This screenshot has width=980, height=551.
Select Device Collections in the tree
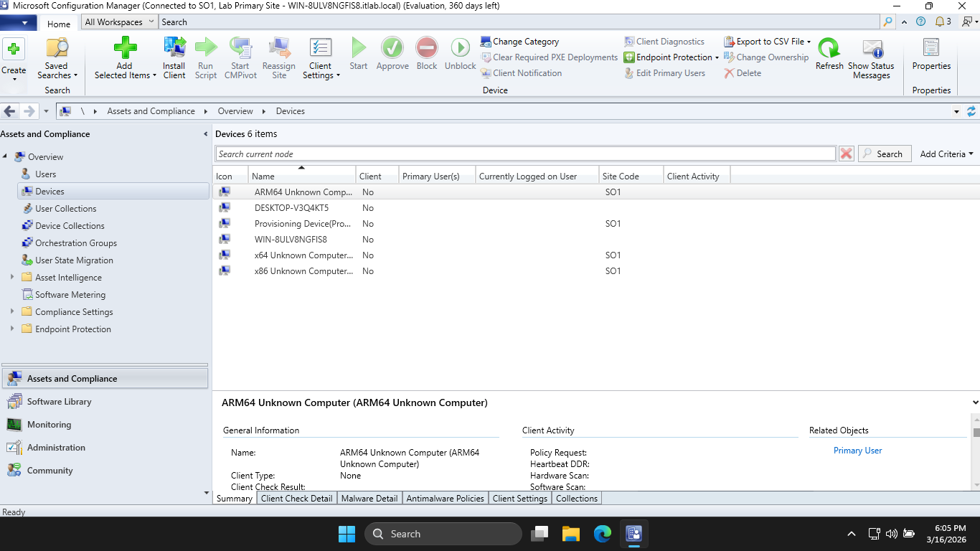point(70,226)
